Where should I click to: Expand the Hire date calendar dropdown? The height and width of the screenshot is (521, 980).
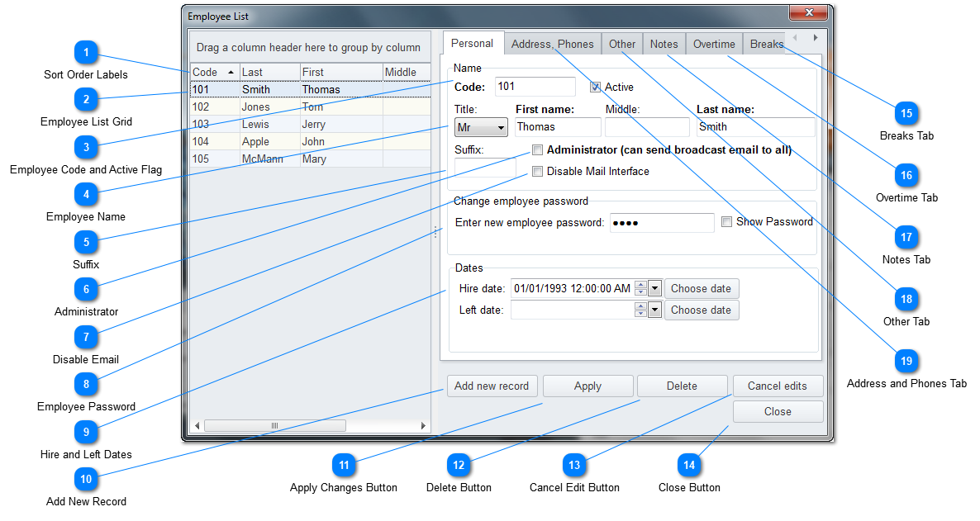(x=655, y=288)
